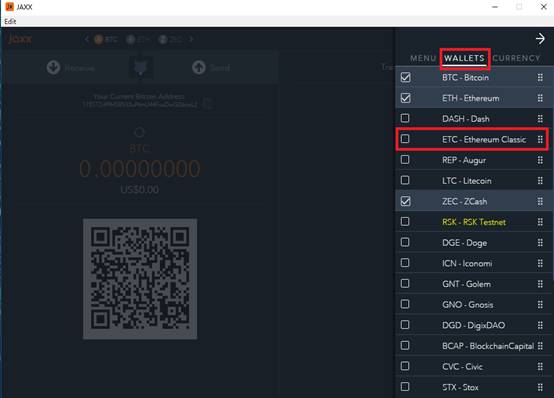Check the CVC - Civic checkbox
This screenshot has height=398, width=554.
coord(405,366)
